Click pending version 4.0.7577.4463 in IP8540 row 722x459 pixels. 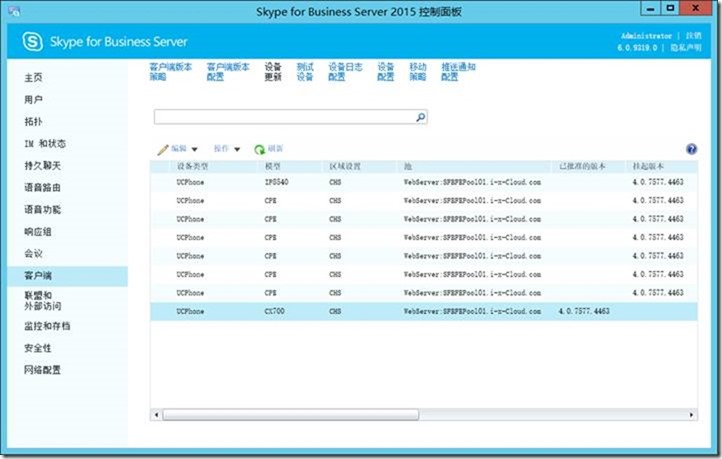(x=658, y=182)
